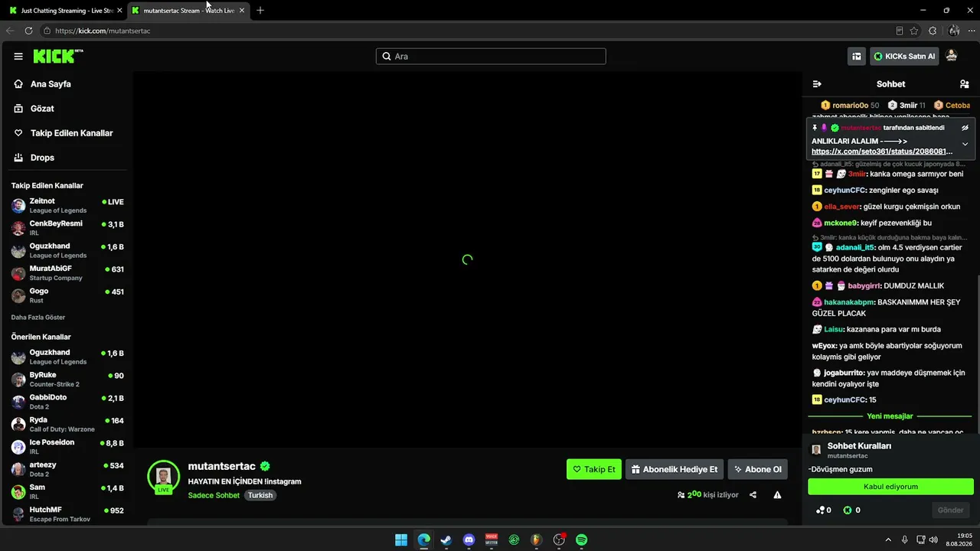Screen dimensions: 980x551
Task: Open recommended channel GabbiDoto
Action: [67, 402]
